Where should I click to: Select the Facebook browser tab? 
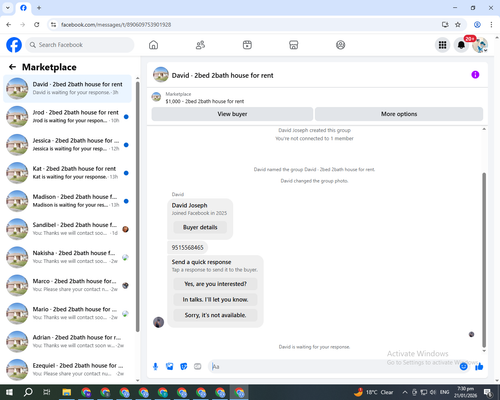[23, 8]
